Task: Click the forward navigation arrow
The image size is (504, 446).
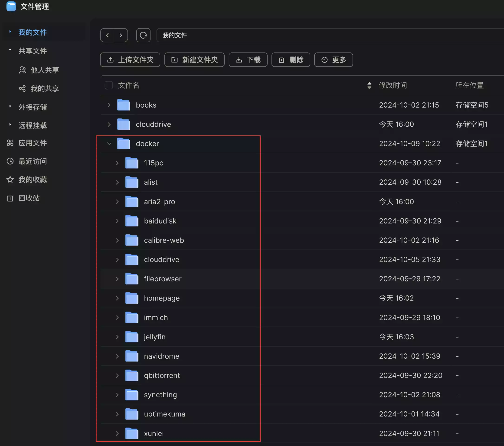Action: pyautogui.click(x=121, y=35)
